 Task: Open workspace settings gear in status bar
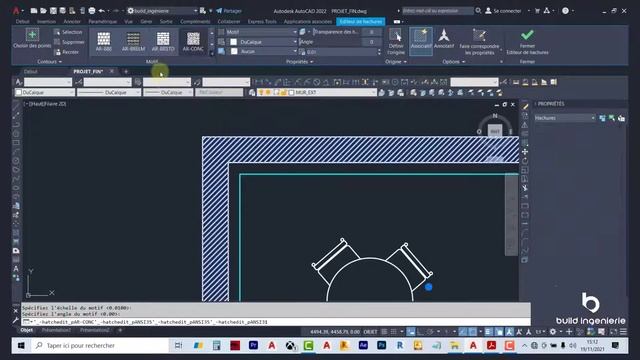(x=553, y=332)
